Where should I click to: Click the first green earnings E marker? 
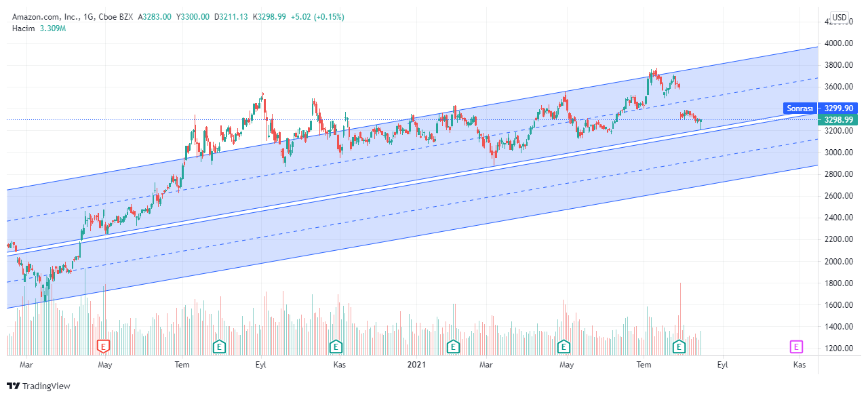pos(219,346)
